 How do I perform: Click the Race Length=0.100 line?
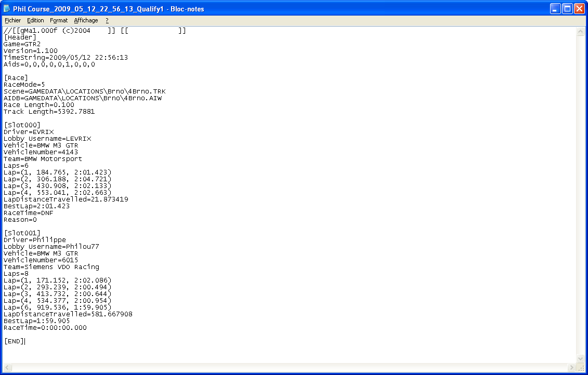38,105
